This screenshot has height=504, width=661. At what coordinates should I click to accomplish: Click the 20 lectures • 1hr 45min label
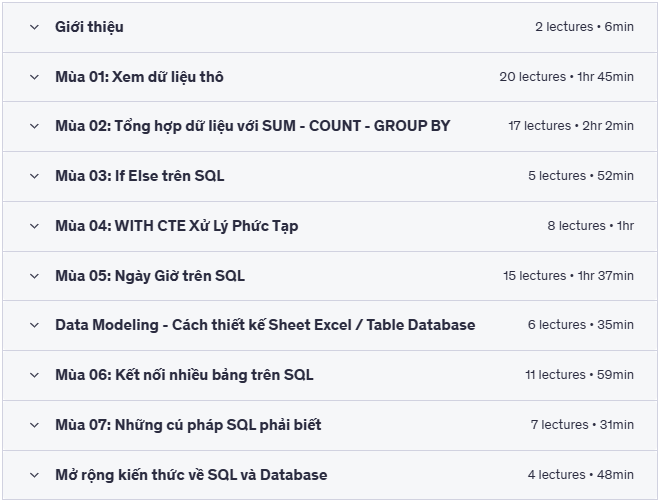pyautogui.click(x=567, y=77)
